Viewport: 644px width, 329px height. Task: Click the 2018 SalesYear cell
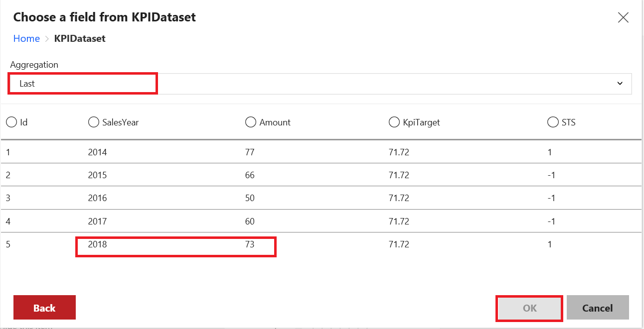97,244
